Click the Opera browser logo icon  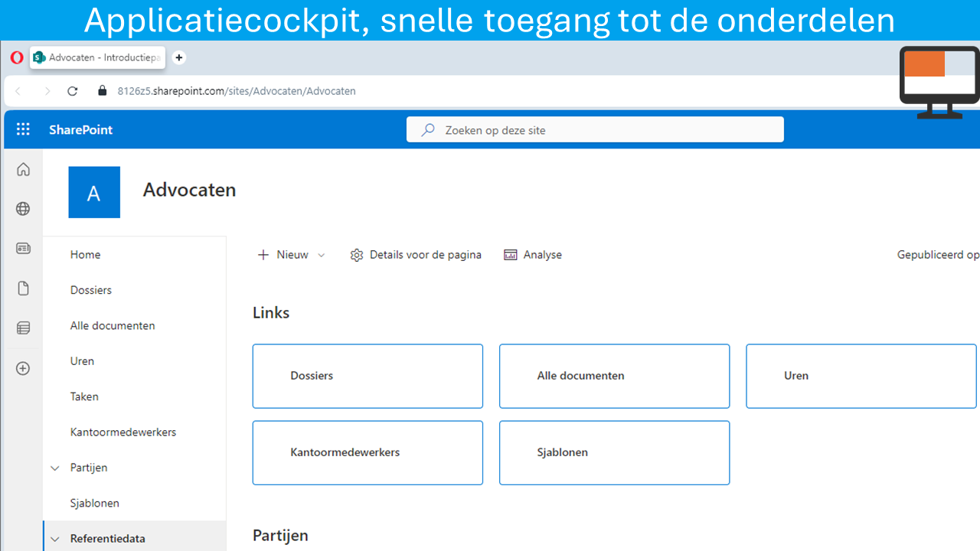(x=17, y=57)
